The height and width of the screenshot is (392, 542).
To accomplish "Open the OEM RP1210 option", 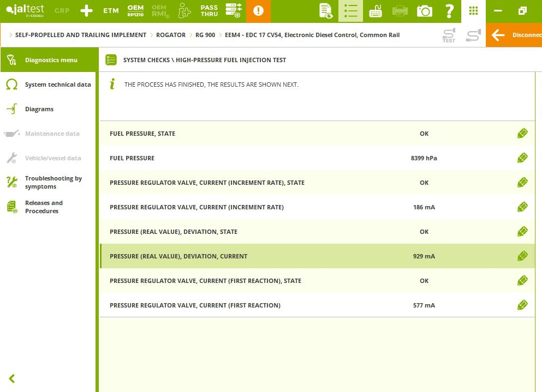I will (135, 11).
